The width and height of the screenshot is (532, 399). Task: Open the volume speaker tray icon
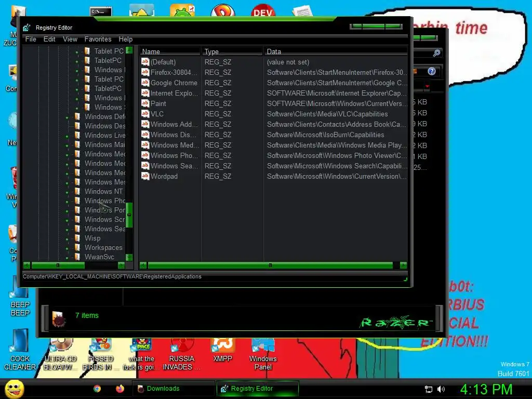[x=441, y=389]
